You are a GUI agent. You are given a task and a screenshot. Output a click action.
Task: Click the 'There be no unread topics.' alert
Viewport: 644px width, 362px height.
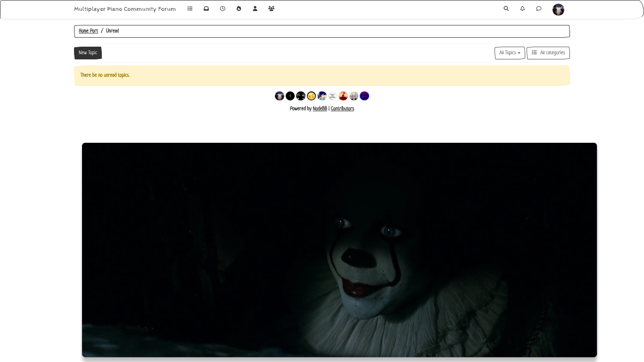[322, 75]
